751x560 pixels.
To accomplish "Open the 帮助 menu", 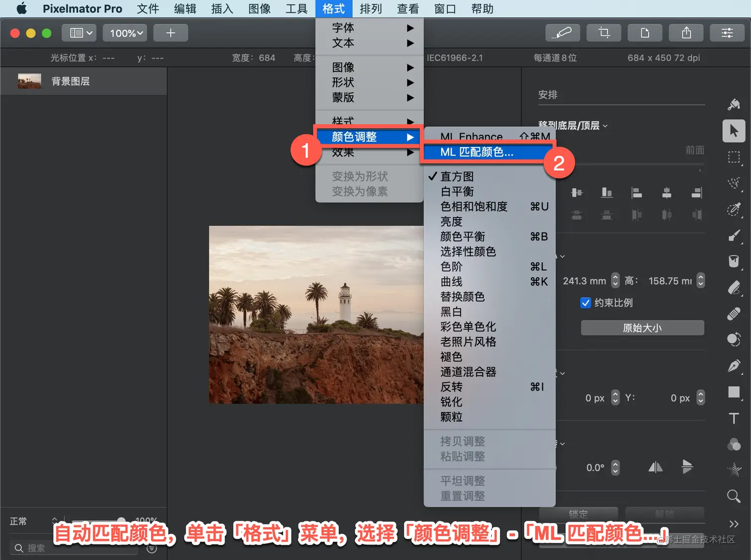I will tap(482, 8).
